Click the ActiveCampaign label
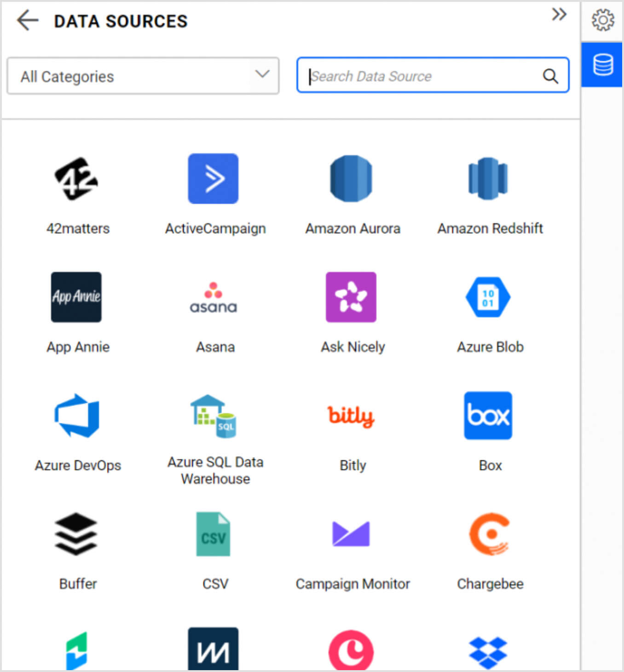 [x=215, y=229]
